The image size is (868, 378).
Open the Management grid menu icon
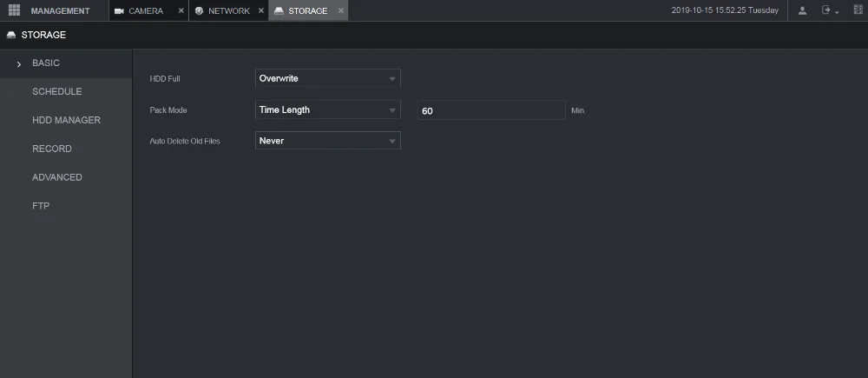point(15,10)
